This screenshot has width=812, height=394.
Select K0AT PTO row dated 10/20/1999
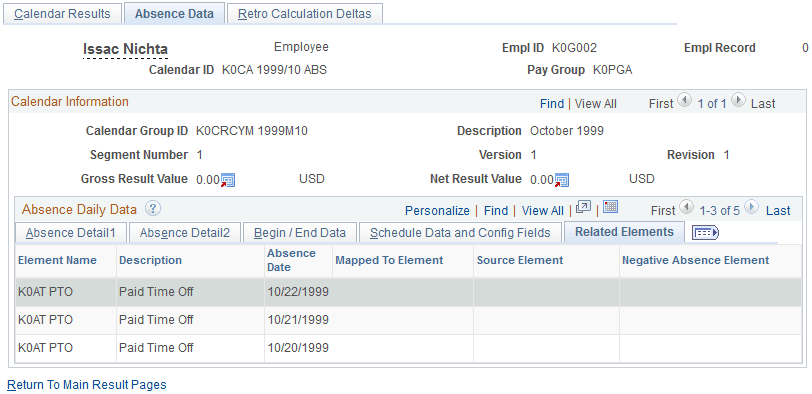pyautogui.click(x=408, y=348)
